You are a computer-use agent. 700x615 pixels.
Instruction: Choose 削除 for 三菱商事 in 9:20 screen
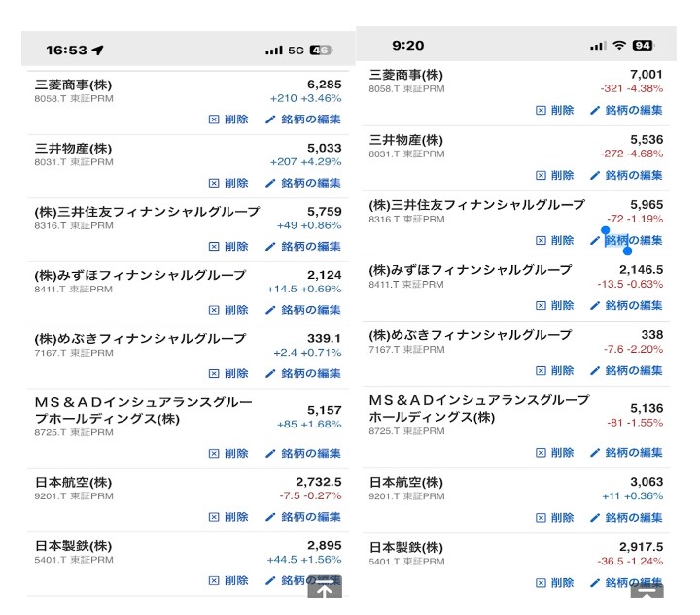point(562,110)
